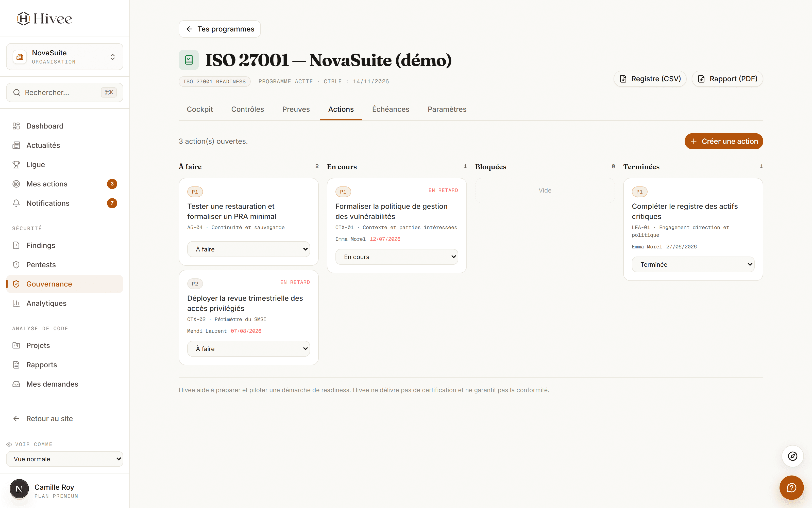Viewport: 812px width, 508px height.
Task: Click the plus icon on Créer une action
Action: pyautogui.click(x=693, y=141)
